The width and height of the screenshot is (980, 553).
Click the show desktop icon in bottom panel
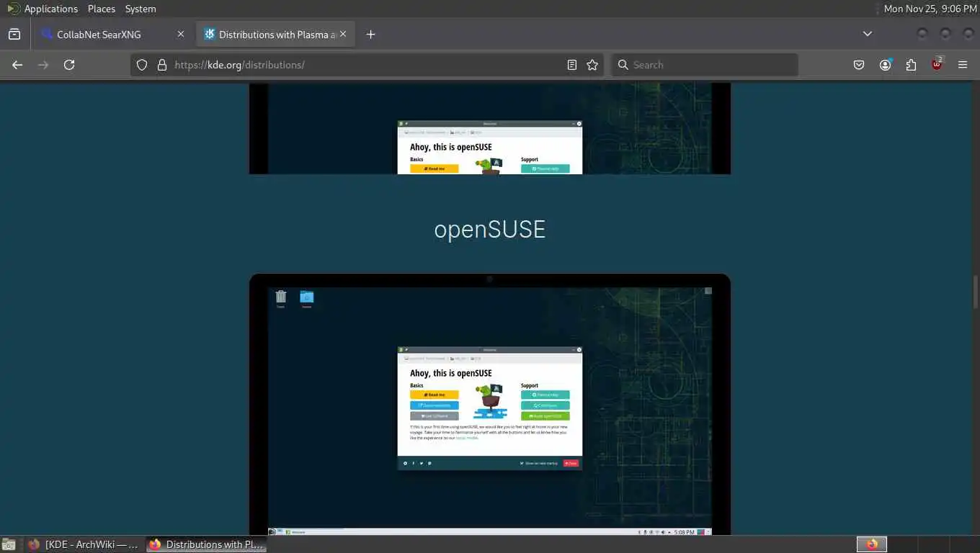point(9,544)
